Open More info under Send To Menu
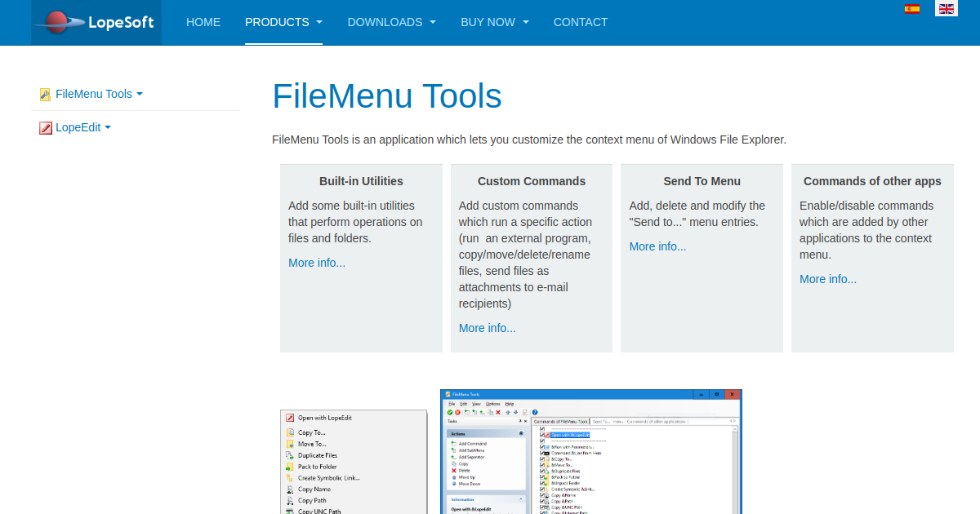Image resolution: width=980 pixels, height=514 pixels. click(x=657, y=246)
